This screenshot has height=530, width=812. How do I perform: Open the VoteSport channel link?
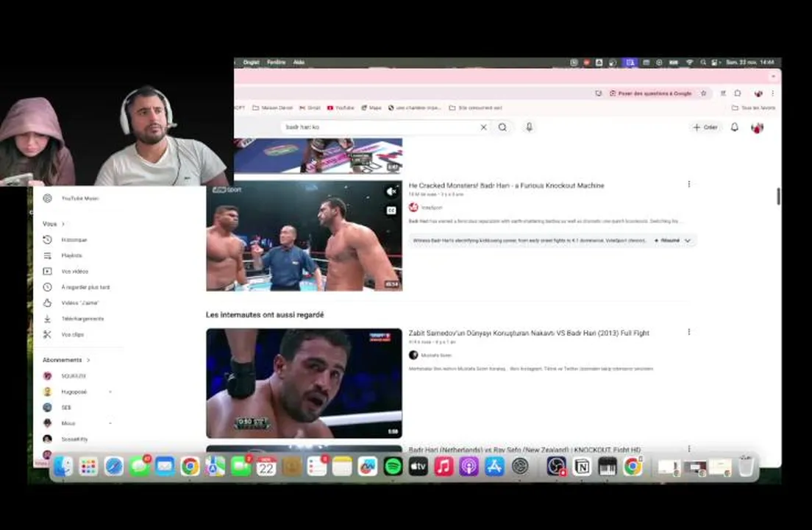(431, 208)
